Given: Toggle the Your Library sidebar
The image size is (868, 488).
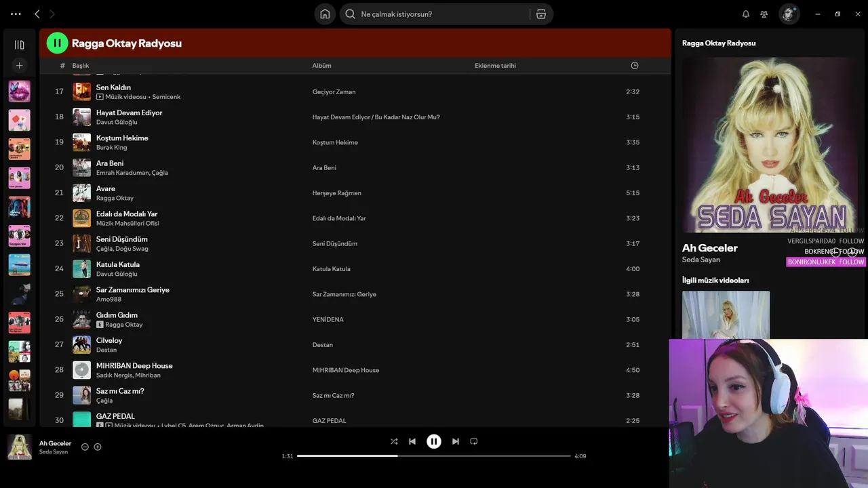Looking at the screenshot, I should 19,45.
